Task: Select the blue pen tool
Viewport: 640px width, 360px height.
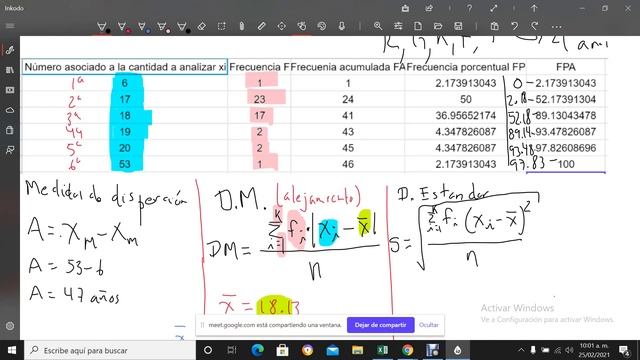Action: (x=142, y=27)
